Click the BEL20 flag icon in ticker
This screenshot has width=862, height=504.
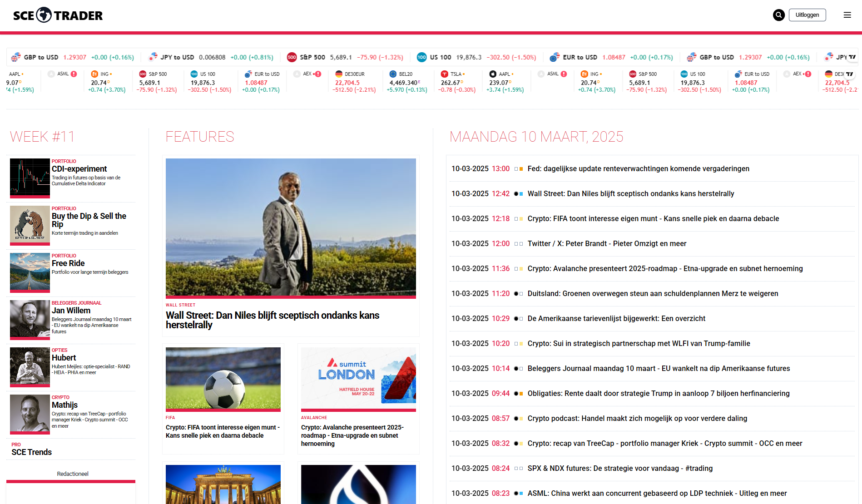(x=393, y=74)
